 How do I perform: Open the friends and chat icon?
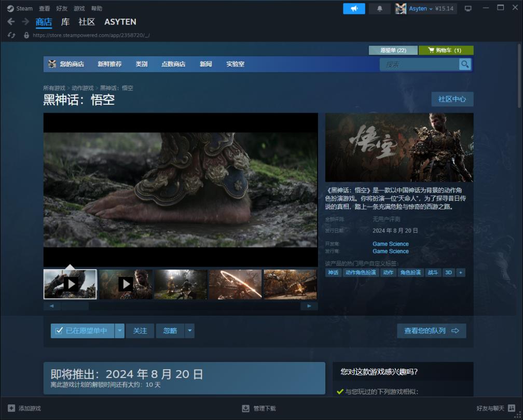(x=511, y=408)
